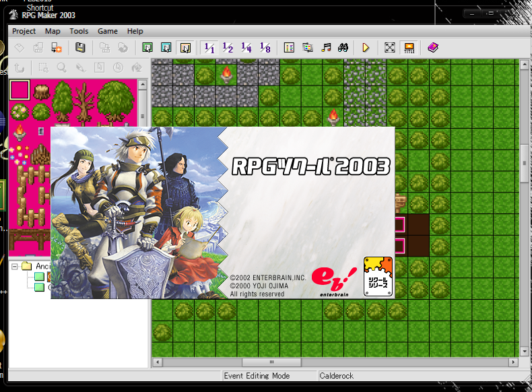The height and width of the screenshot is (392, 532).
Task: Click the RPG Maker 2003 title bar icon
Action: tap(13, 14)
